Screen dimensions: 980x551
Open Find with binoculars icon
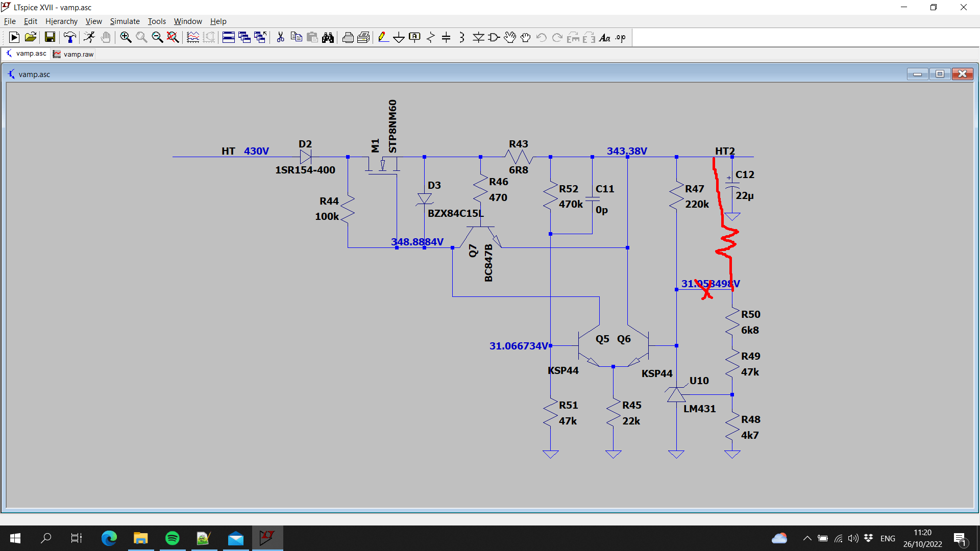pyautogui.click(x=328, y=37)
